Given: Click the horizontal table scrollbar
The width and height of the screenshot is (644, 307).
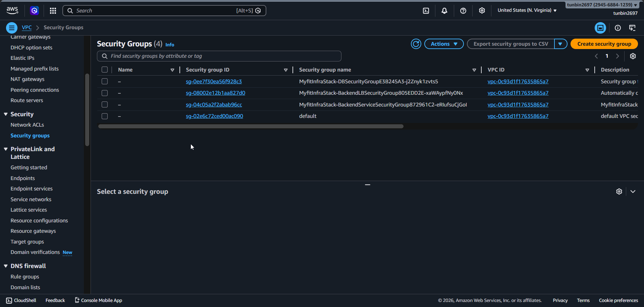Looking at the screenshot, I should click(x=251, y=127).
